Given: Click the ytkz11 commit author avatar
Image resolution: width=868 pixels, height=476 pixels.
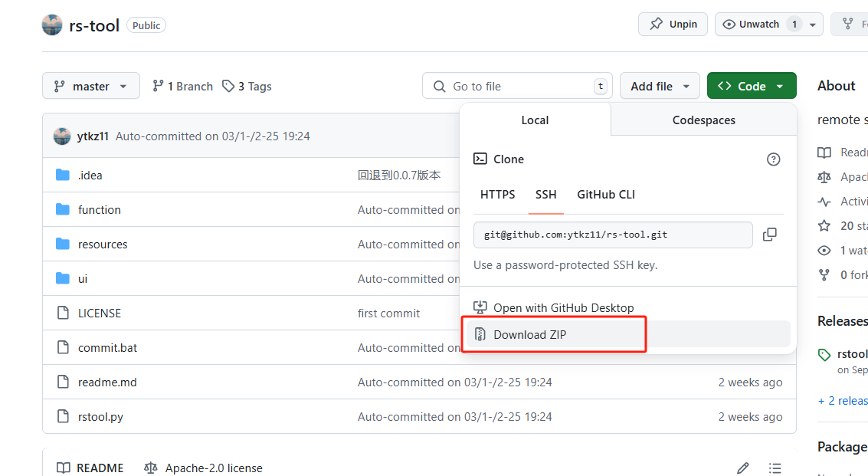Looking at the screenshot, I should coord(62,136).
